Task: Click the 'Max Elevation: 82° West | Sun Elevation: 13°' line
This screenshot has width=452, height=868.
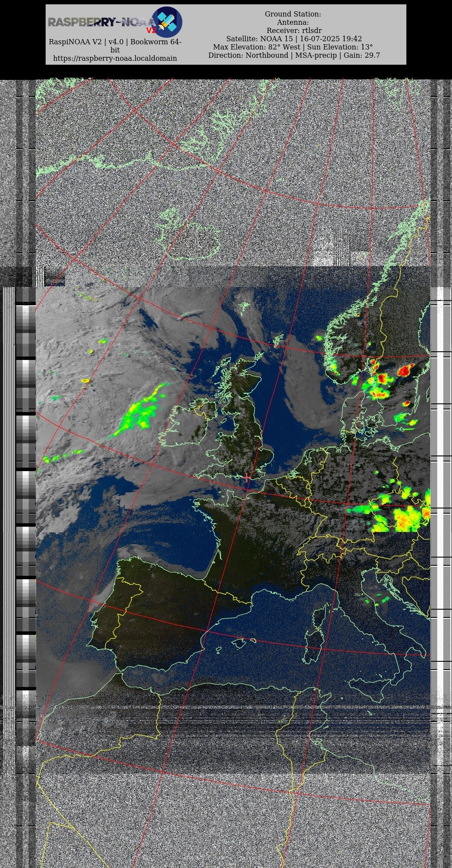Action: click(293, 47)
